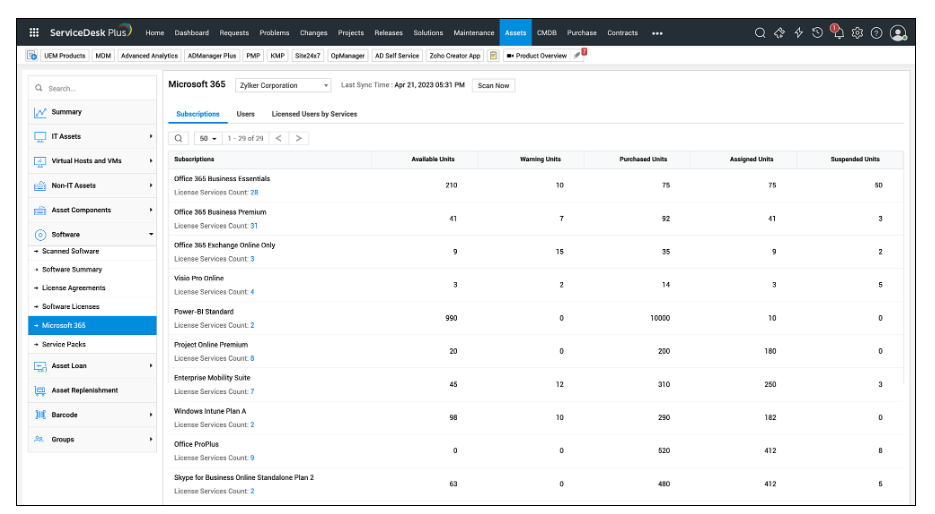Open the user profile avatar
The image size is (935, 514).
pyautogui.click(x=898, y=33)
